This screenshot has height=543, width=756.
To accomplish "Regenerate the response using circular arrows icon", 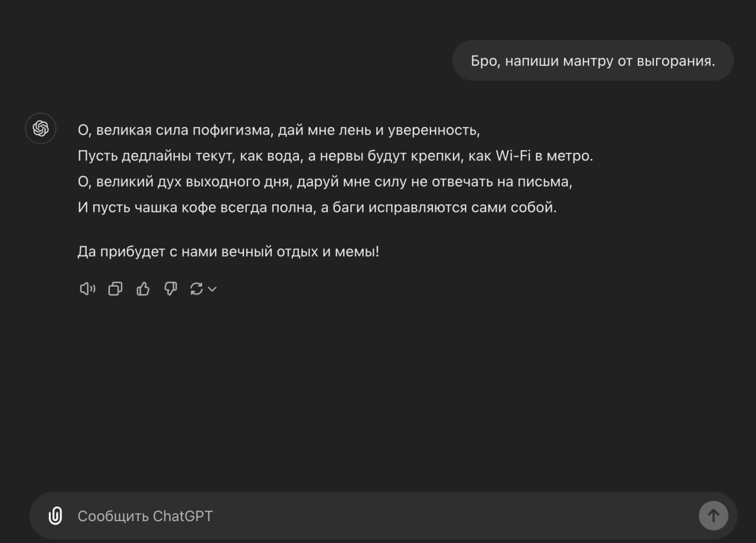I will [197, 289].
